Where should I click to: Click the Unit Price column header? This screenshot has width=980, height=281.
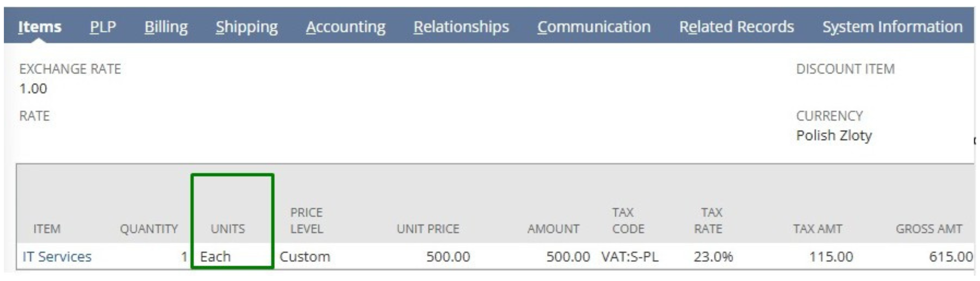428,228
